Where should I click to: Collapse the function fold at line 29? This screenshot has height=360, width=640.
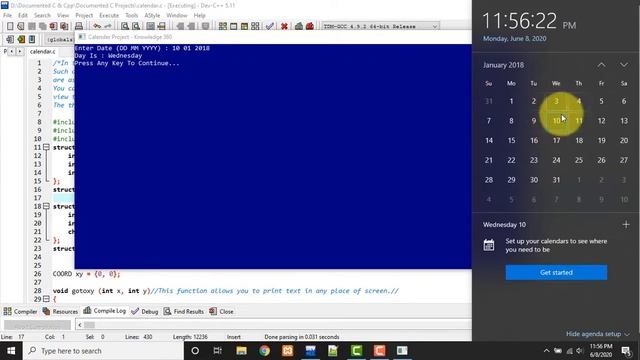coord(47,299)
